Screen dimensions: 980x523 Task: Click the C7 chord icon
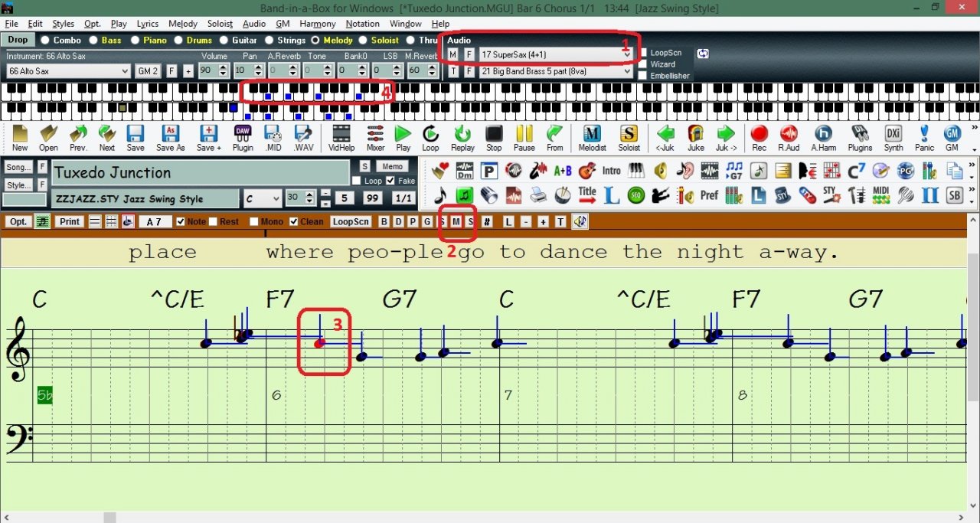857,170
